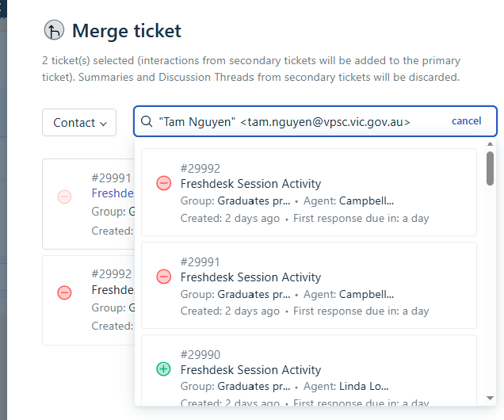Click red minus icon on selected #29992
The image size is (504, 420).
pyautogui.click(x=64, y=292)
